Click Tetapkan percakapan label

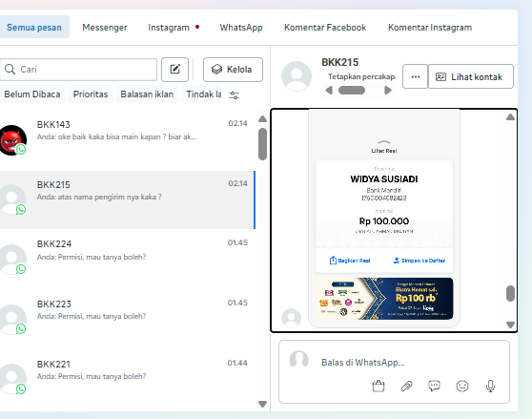coord(361,76)
